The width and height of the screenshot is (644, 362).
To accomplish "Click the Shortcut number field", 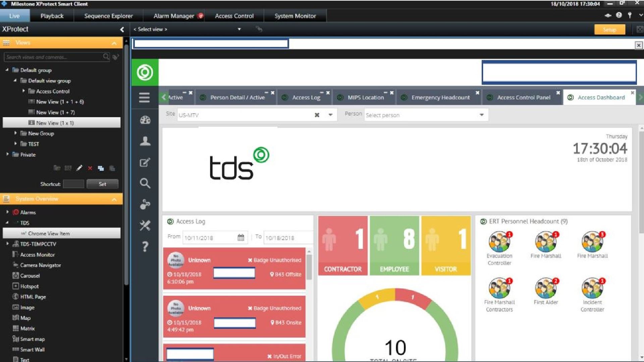I will point(73,184).
